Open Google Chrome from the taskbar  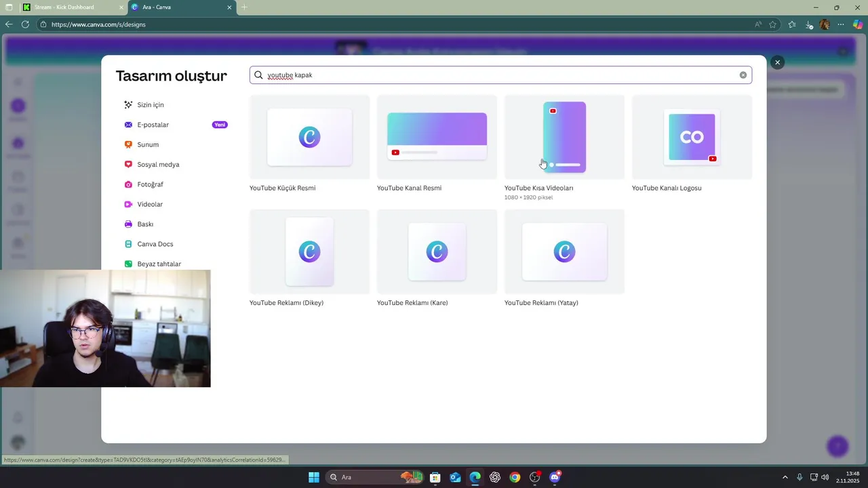(515, 477)
